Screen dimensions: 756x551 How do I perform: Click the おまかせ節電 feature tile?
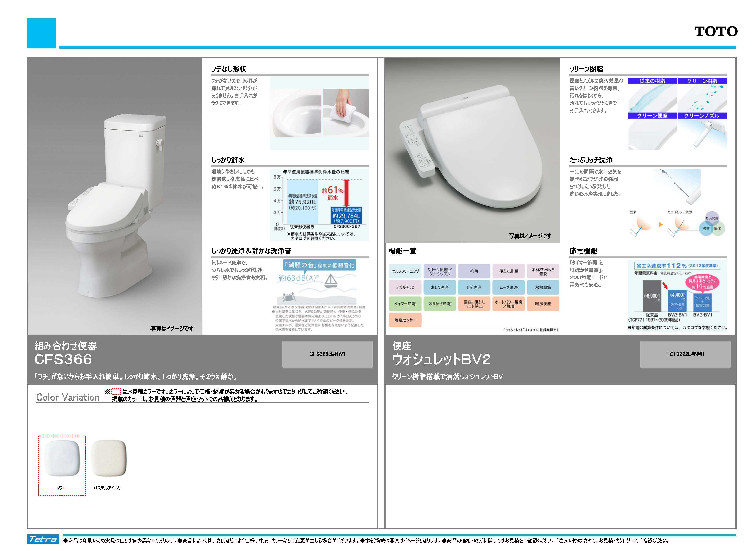(x=439, y=304)
